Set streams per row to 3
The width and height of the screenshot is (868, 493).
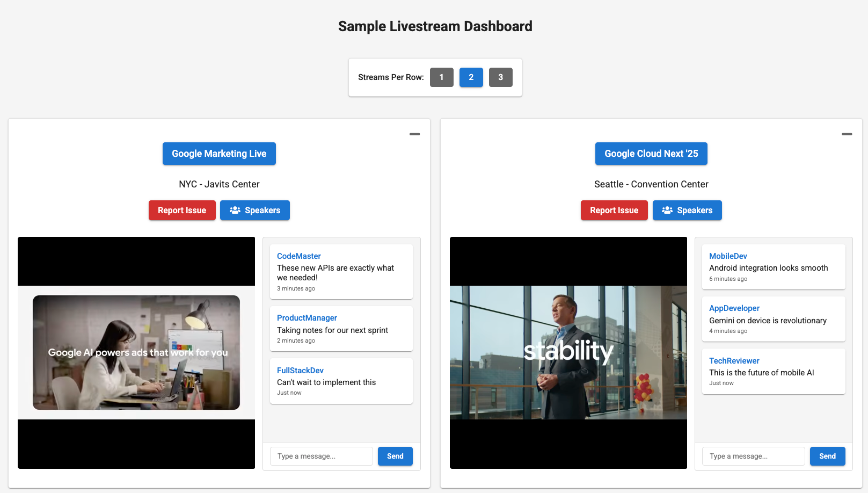[x=501, y=77]
